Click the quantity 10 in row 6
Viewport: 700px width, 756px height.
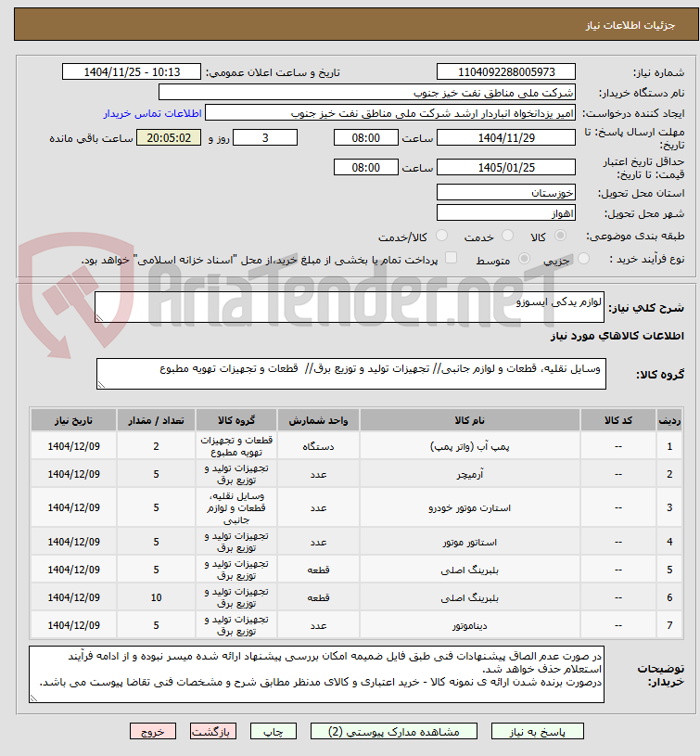(x=156, y=598)
